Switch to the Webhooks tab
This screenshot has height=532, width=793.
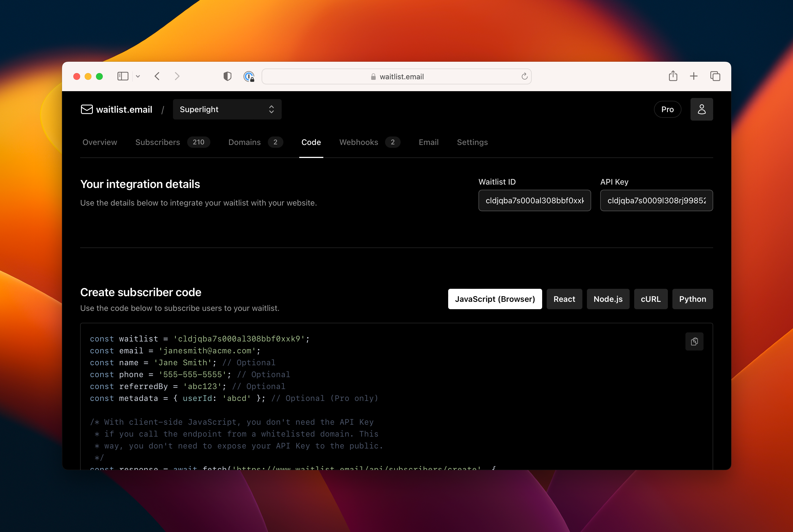coord(358,142)
